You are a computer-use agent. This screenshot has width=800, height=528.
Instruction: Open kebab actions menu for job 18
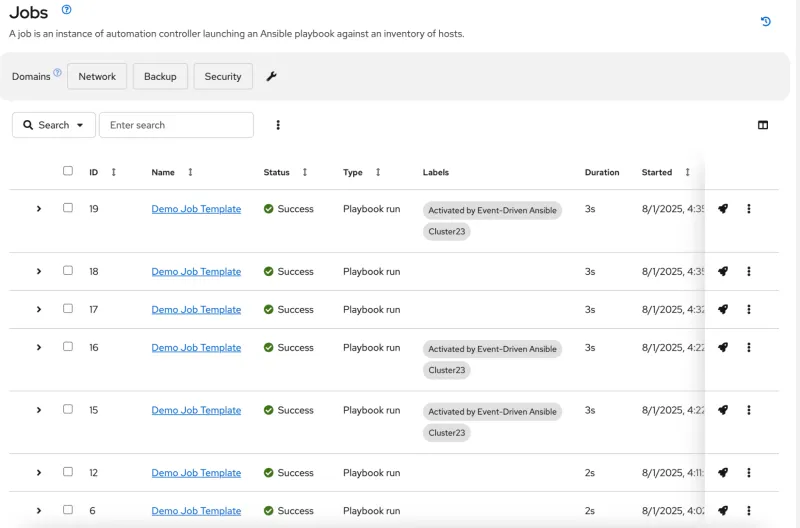(x=749, y=271)
